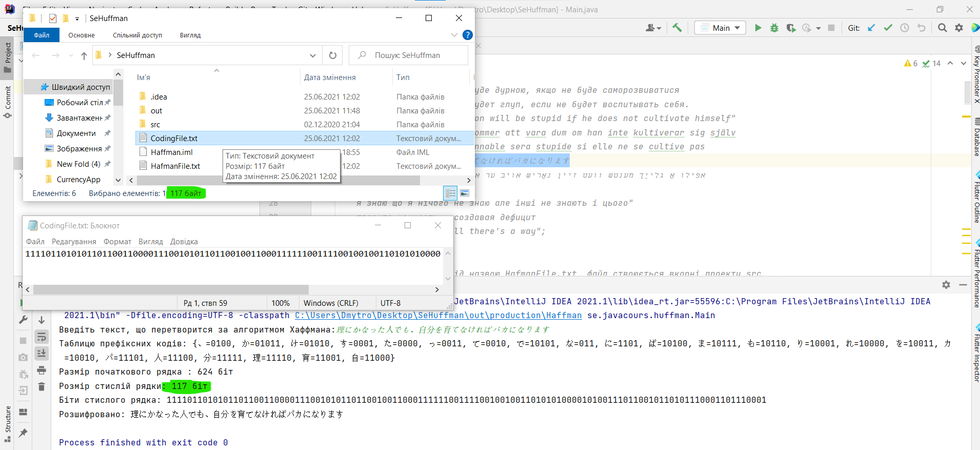980x450 pixels.
Task: Expand the address path chevron before SeHuffman
Action: tap(110, 55)
